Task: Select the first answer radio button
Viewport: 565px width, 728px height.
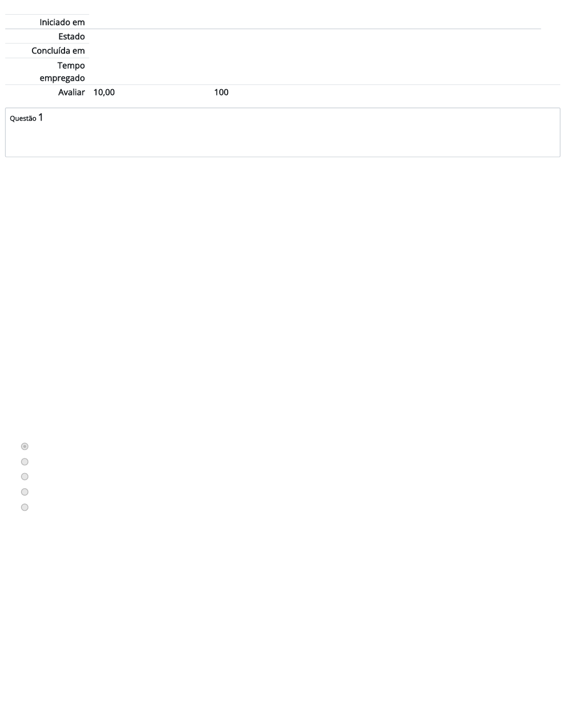Action: point(25,446)
